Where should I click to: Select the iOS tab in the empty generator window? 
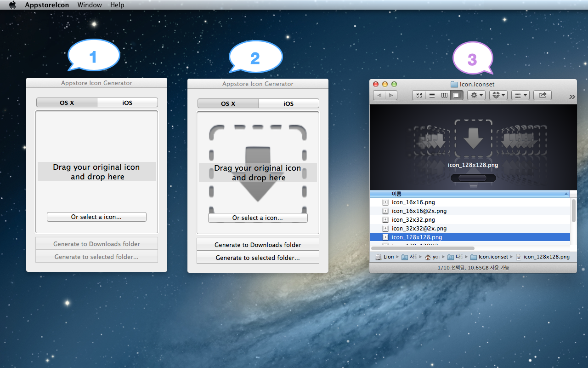point(127,103)
